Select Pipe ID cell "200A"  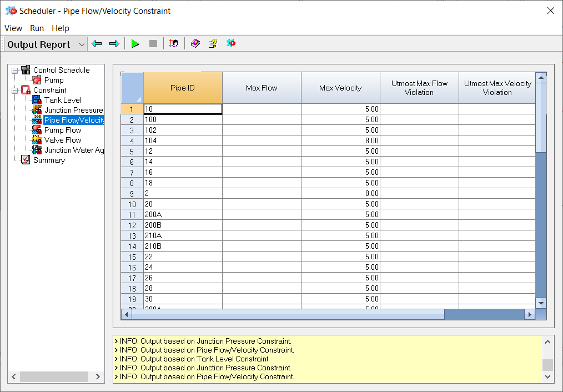183,215
